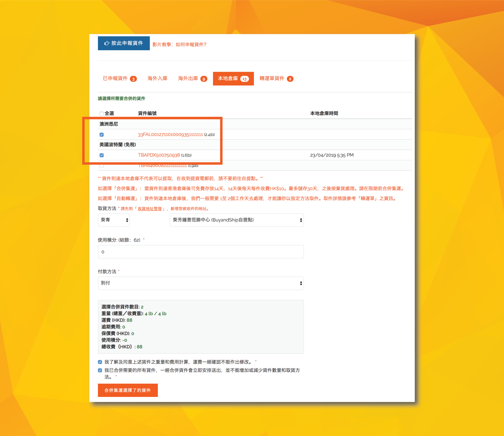Uncheck the weight and fee agreement checkbox
The width and height of the screenshot is (504, 436).
100,362
